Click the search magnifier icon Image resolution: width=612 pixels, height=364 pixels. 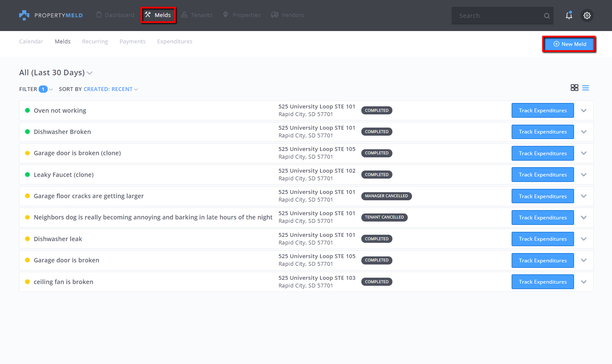546,16
